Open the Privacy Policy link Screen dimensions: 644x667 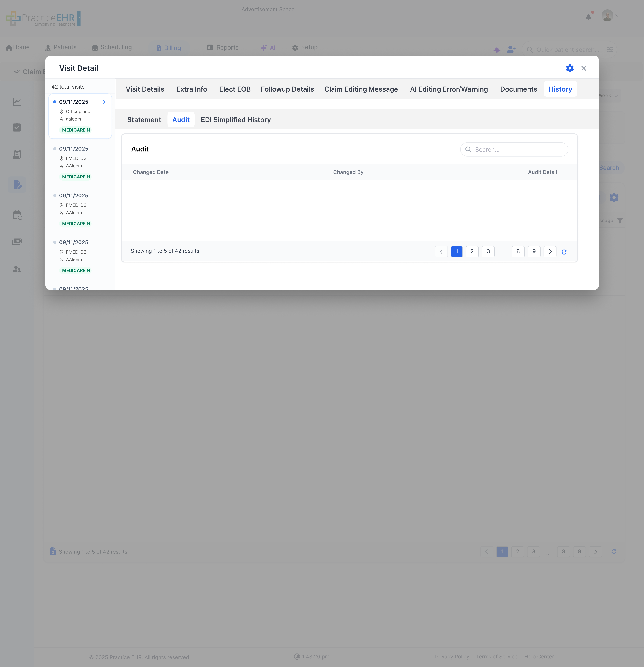tap(452, 657)
